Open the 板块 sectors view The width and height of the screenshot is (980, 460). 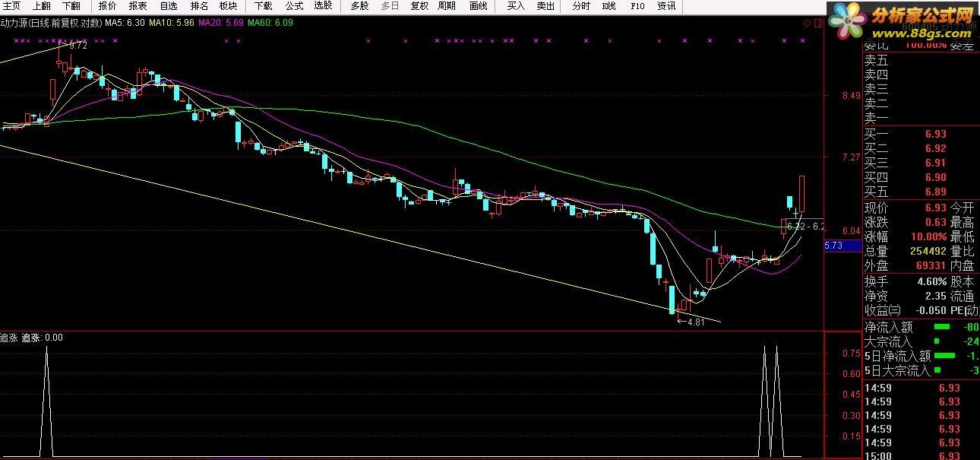pyautogui.click(x=228, y=6)
